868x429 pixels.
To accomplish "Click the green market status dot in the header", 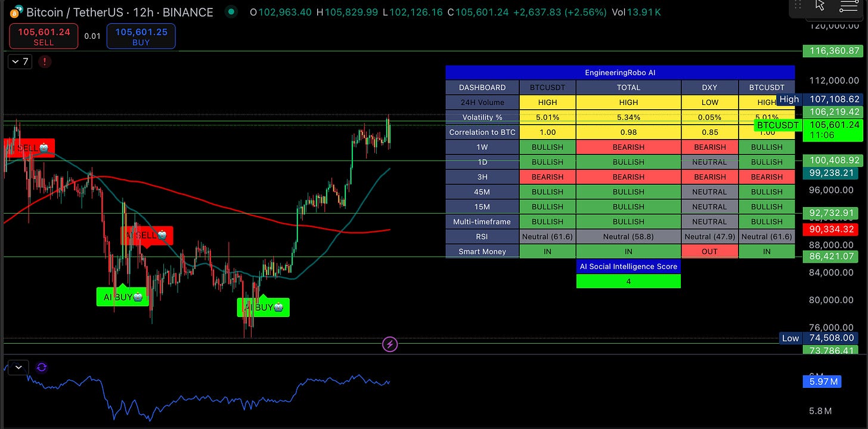I will [x=232, y=12].
